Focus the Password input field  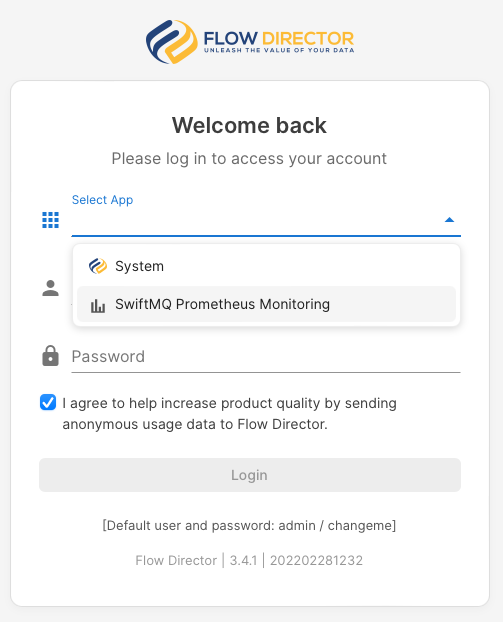pyautogui.click(x=266, y=357)
